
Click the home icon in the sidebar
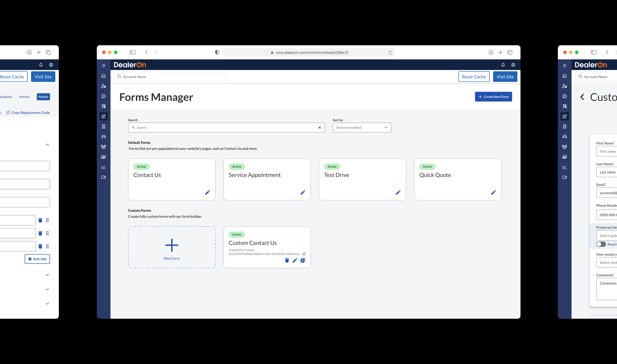103,76
